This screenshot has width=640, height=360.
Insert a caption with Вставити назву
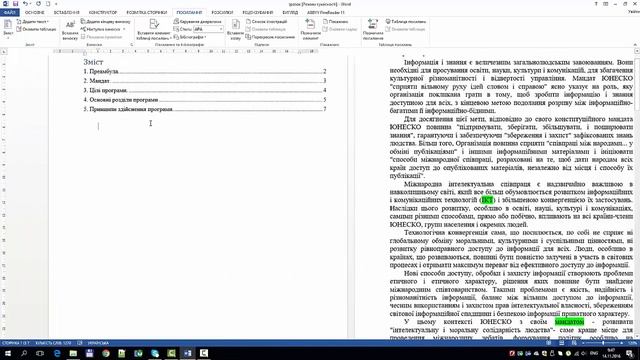(236, 30)
